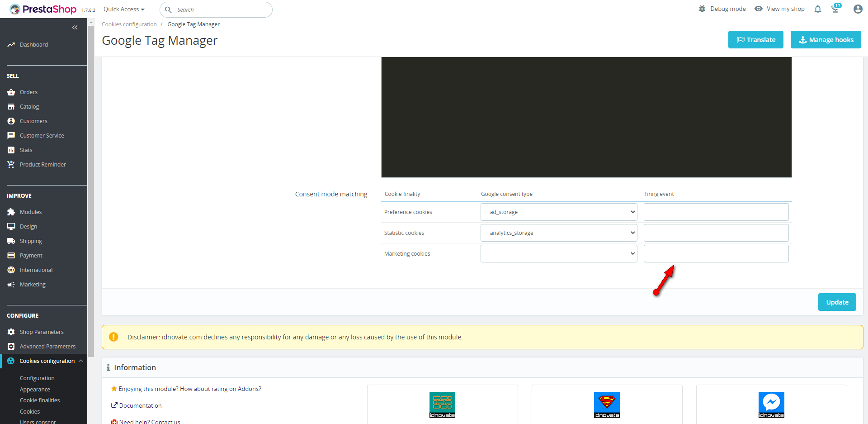Open the user profile avatar icon

[858, 9]
